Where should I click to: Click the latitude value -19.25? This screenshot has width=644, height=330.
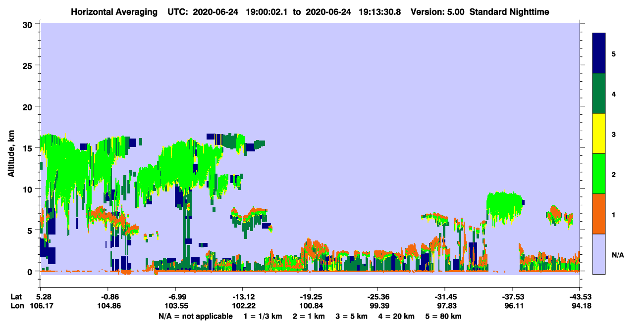point(310,297)
